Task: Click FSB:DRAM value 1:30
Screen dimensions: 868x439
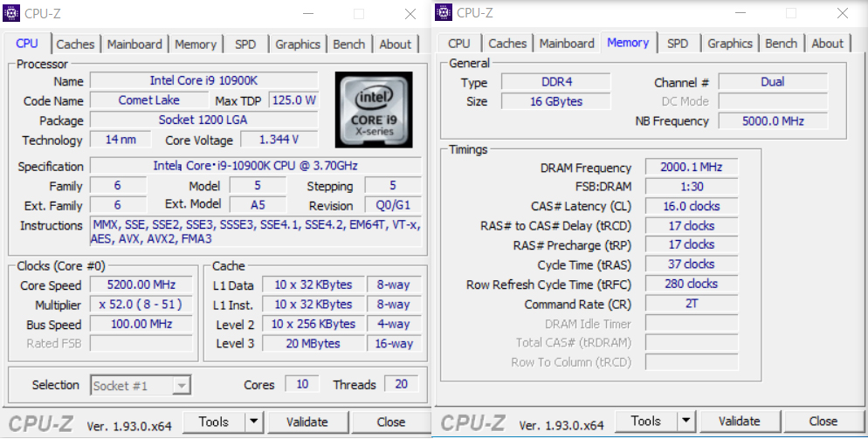Action: pyautogui.click(x=692, y=187)
